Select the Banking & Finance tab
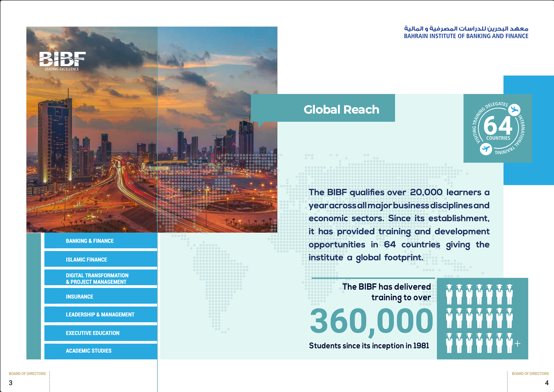The width and height of the screenshot is (554, 392). tap(101, 241)
